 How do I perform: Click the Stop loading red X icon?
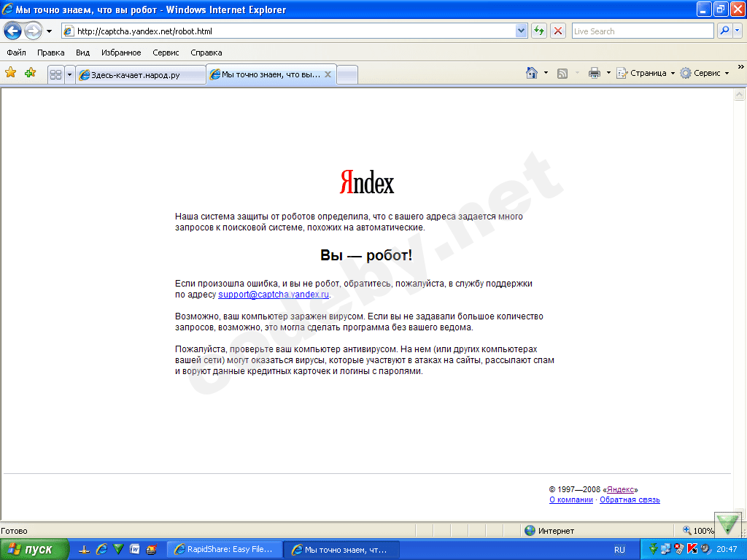(x=558, y=31)
